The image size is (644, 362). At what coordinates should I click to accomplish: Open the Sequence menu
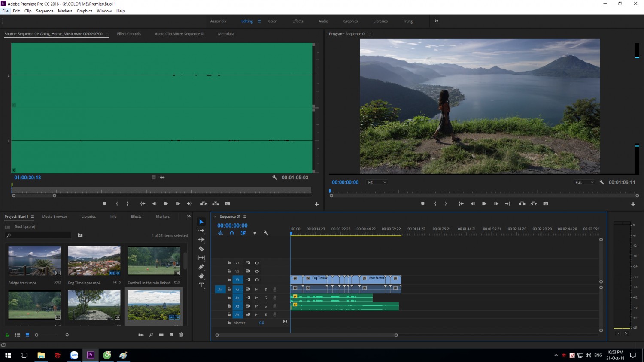45,11
